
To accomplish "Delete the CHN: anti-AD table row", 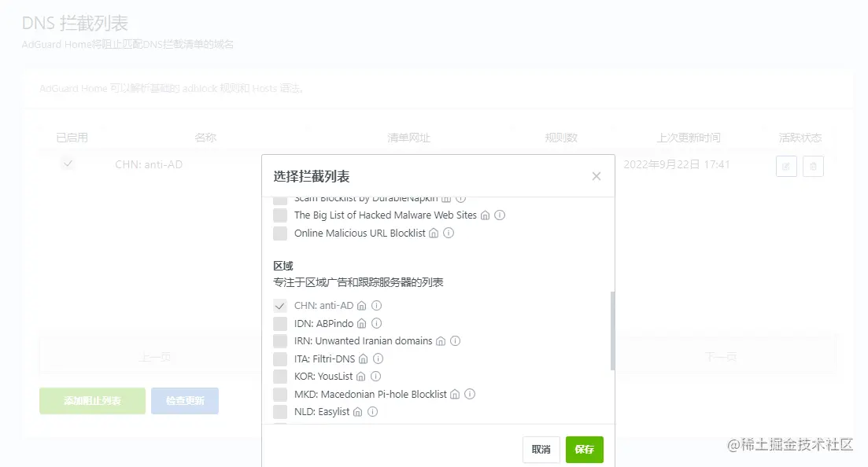I will point(813,166).
